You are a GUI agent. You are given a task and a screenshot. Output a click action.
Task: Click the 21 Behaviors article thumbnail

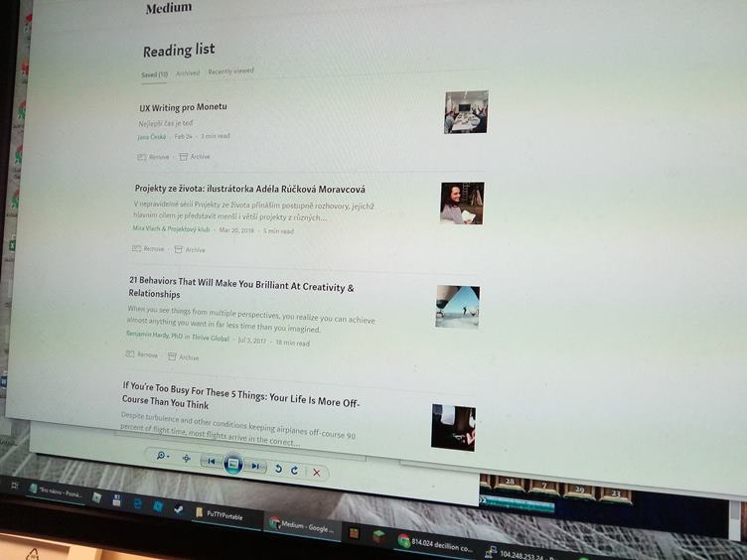click(457, 307)
